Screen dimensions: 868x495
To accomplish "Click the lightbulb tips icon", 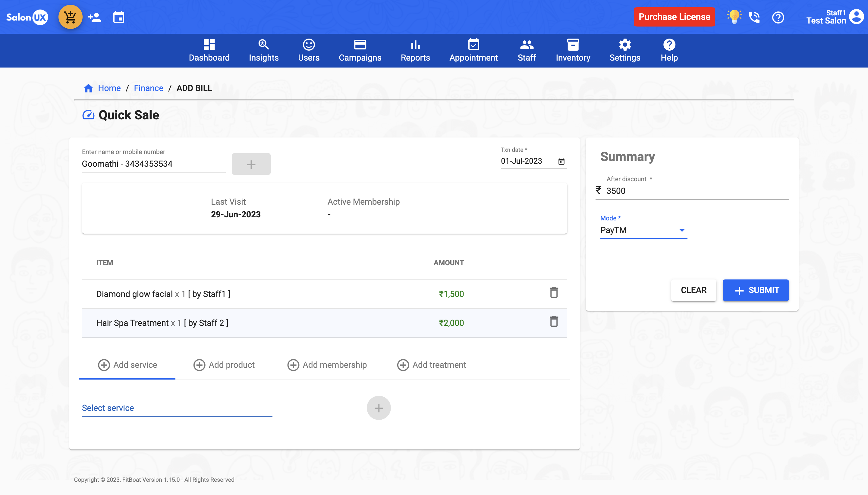I will pyautogui.click(x=734, y=17).
